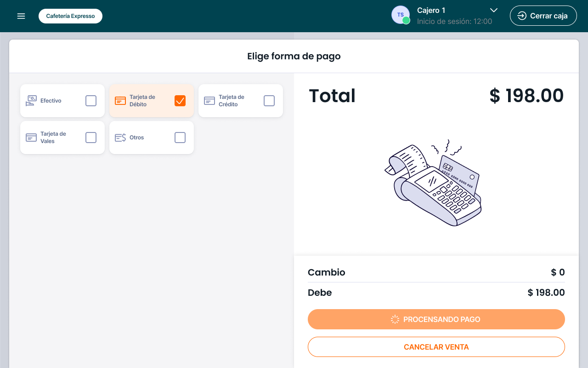Screen dimensions: 588x368
Task: Click the Otros payment icon
Action: click(120, 138)
